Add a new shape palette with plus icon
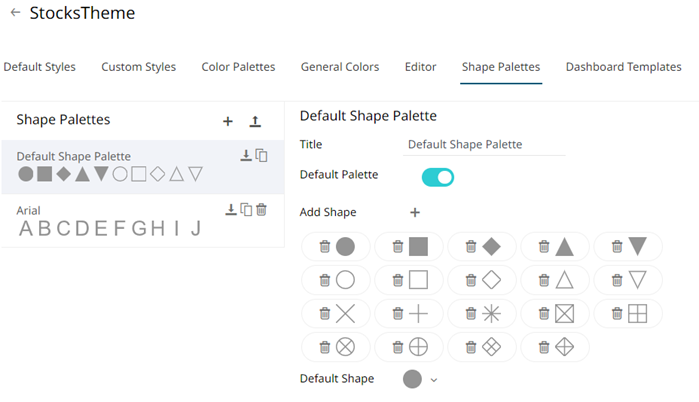This screenshot has height=402, width=699. 228,121
